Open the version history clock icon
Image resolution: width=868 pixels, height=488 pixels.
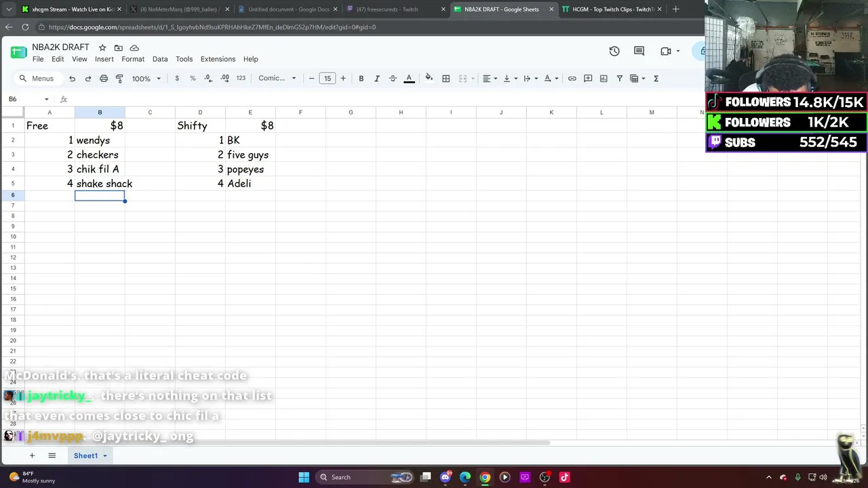click(614, 51)
